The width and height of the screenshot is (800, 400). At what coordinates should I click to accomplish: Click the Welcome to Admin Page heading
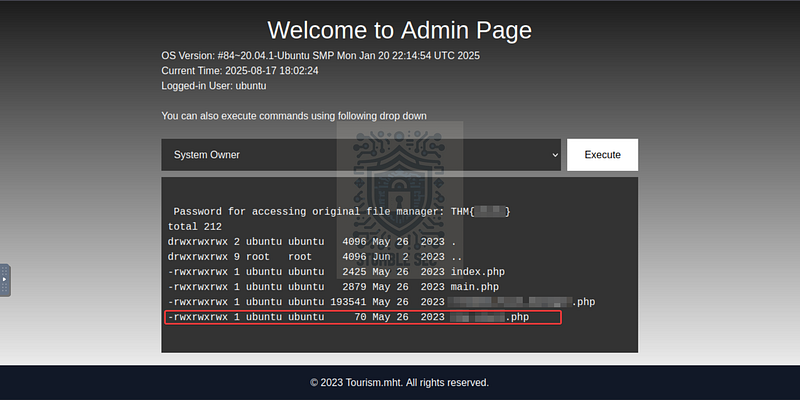[x=399, y=30]
